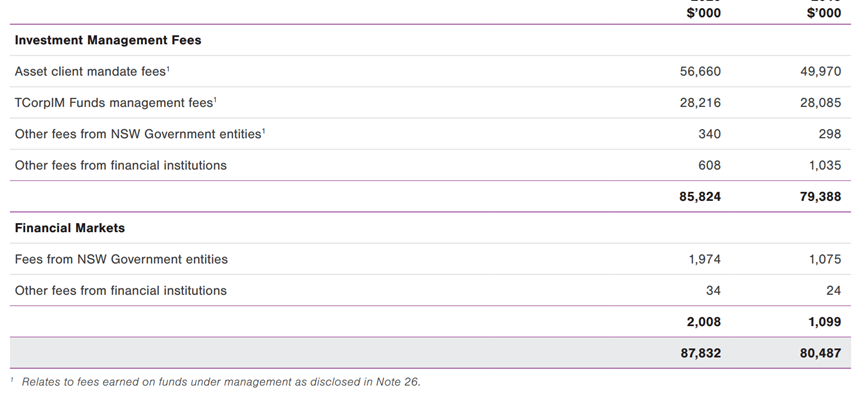Select the 1,974 NSW Government entities value
This screenshot has height=403, width=858.
[x=704, y=259]
